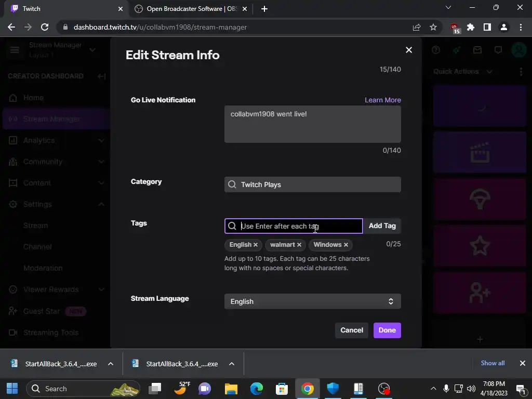Click the Done button
532x399 pixels.
tap(387, 330)
